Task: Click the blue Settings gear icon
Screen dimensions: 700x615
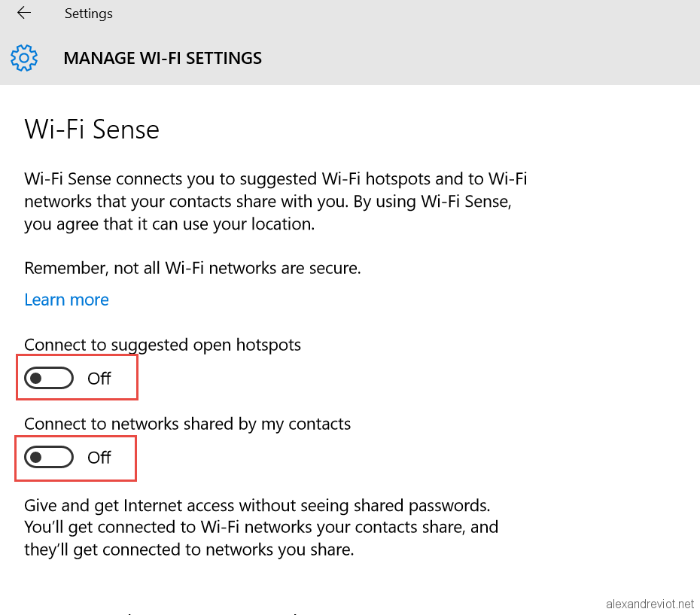Action: tap(24, 58)
